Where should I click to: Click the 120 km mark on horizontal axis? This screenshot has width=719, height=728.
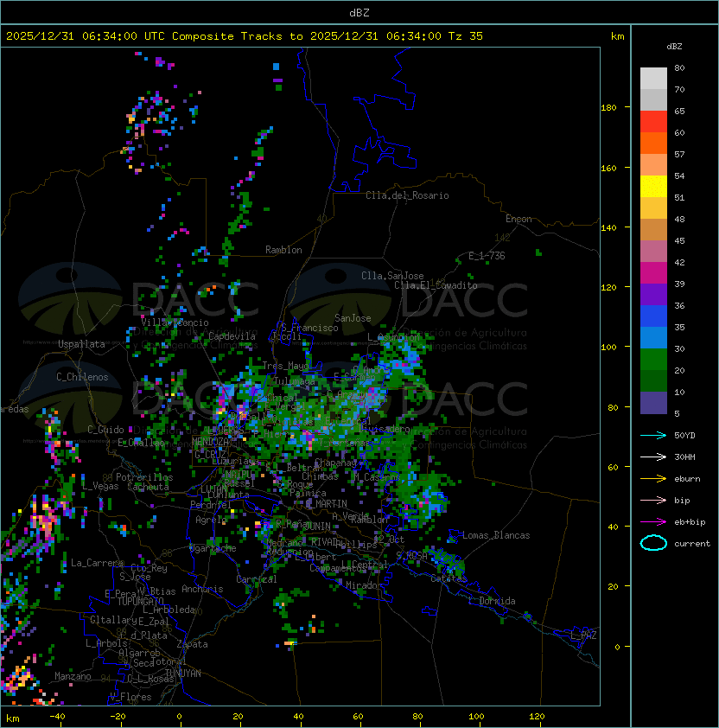tap(537, 717)
